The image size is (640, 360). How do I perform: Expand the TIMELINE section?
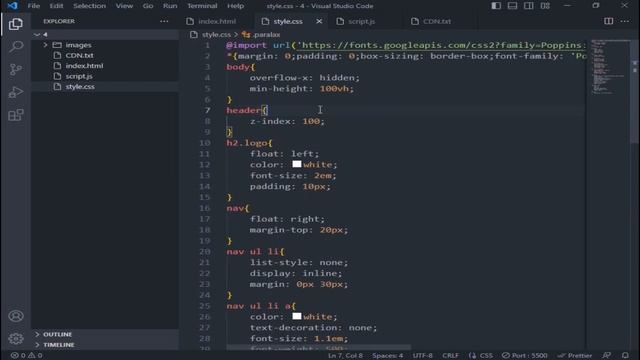(x=59, y=345)
